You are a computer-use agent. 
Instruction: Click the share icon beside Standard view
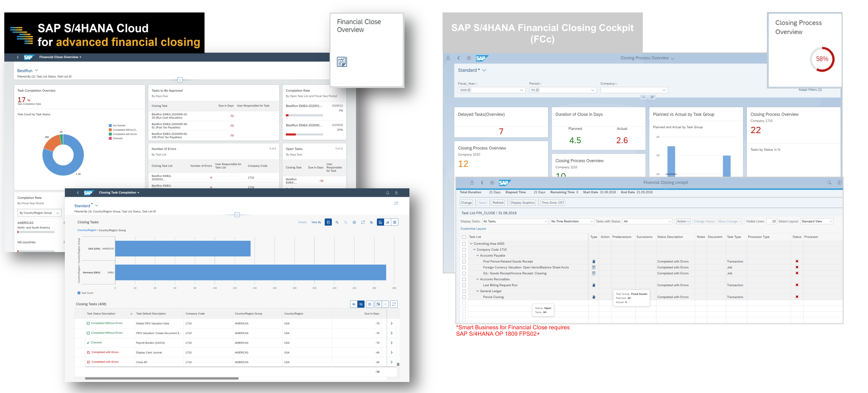pos(396,203)
